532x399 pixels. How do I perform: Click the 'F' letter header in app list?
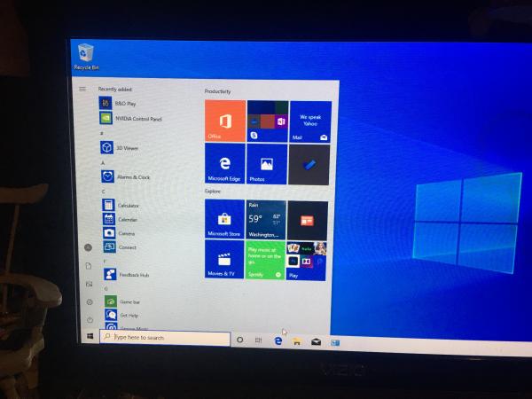105,261
